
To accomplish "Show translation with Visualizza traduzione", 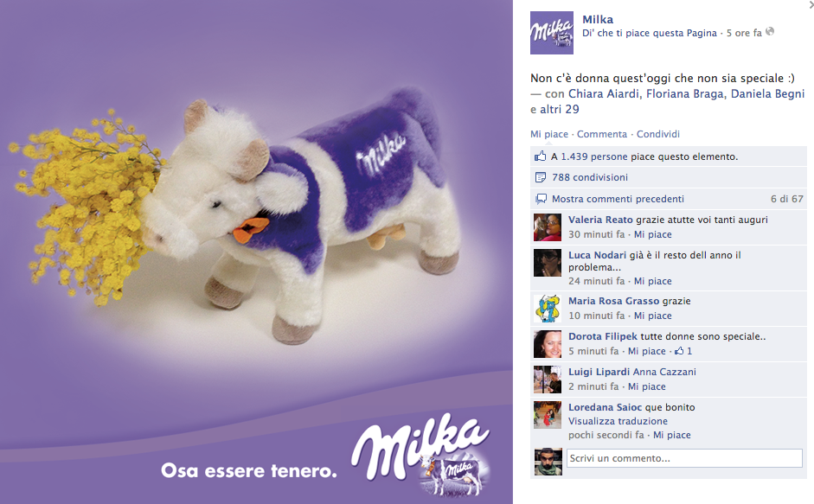I will [618, 421].
